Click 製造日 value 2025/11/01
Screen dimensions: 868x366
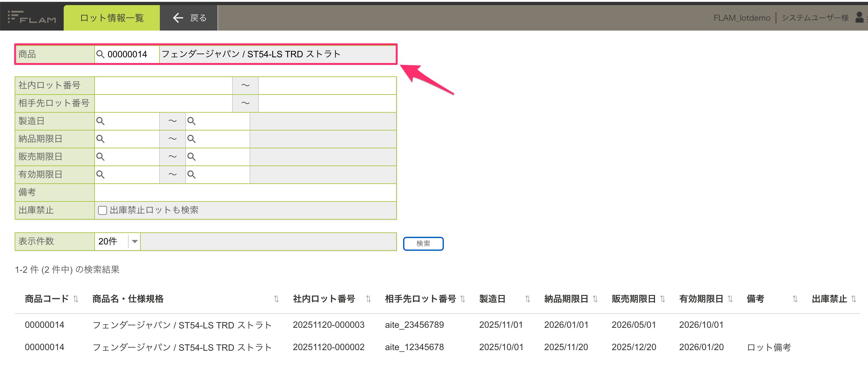tap(501, 325)
